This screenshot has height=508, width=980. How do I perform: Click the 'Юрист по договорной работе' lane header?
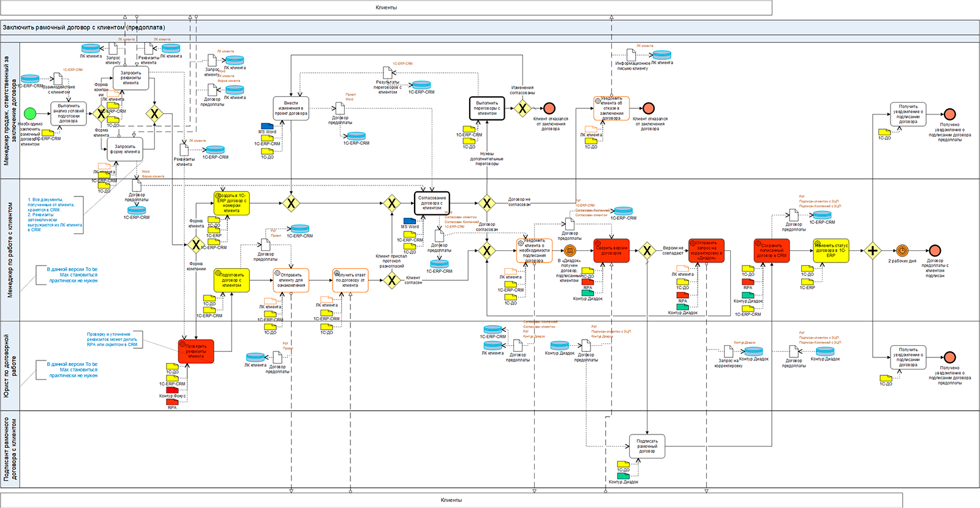pyautogui.click(x=10, y=365)
